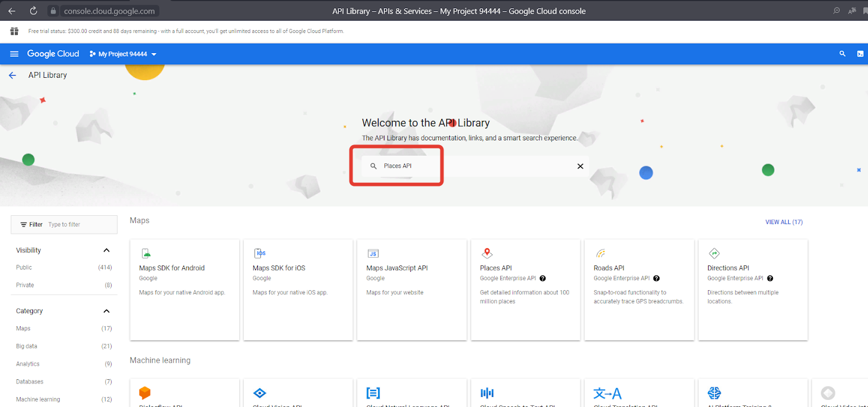
Task: Reload the page with the browser refresh icon
Action: click(x=34, y=11)
